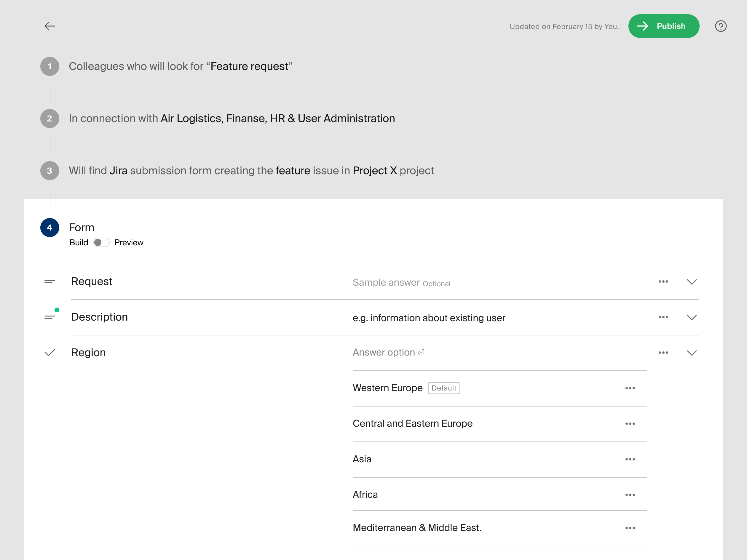Click the Description field drag handle
This screenshot has height=560, width=747.
[50, 317]
